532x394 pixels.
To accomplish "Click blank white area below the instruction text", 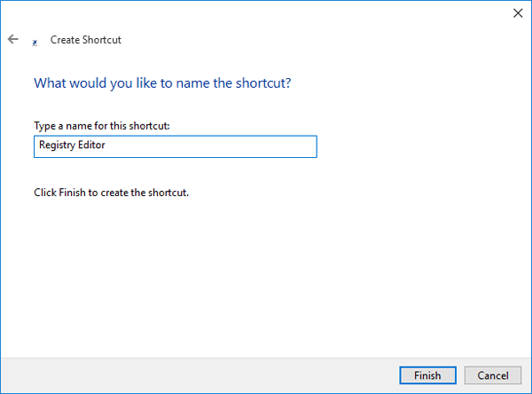I will coord(266,275).
